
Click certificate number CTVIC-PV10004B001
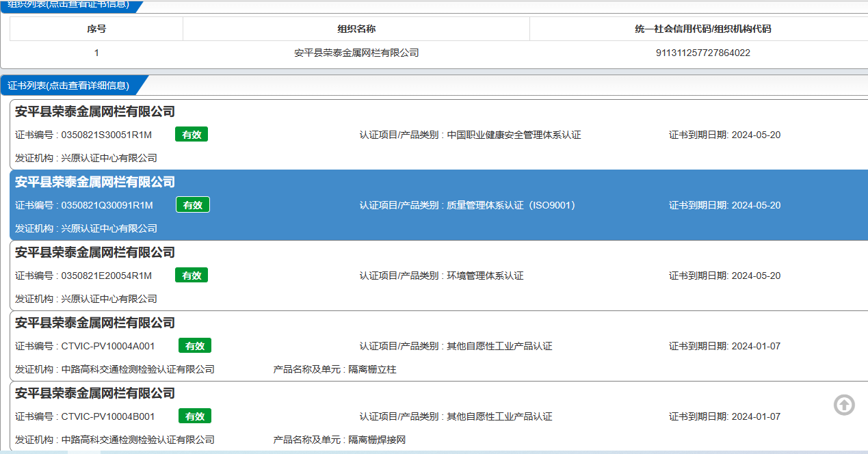108,416
